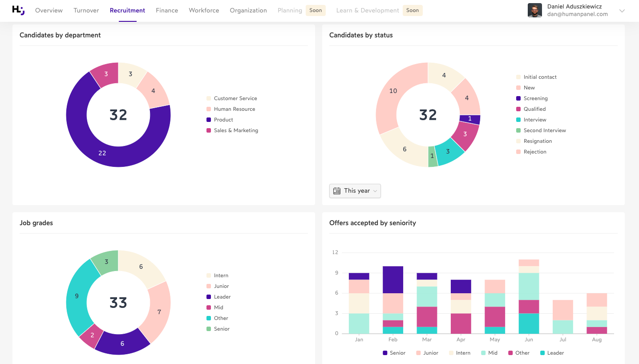Open the This year dropdown

355,190
